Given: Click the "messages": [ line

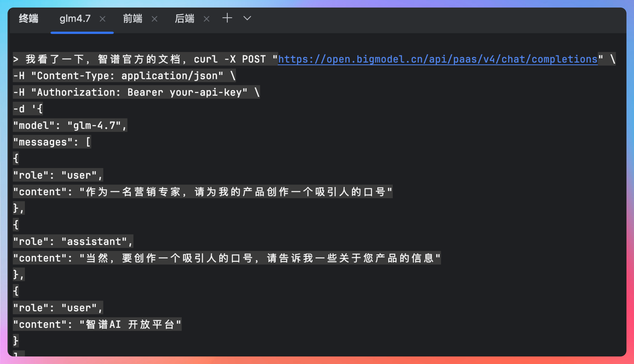Looking at the screenshot, I should 52,142.
